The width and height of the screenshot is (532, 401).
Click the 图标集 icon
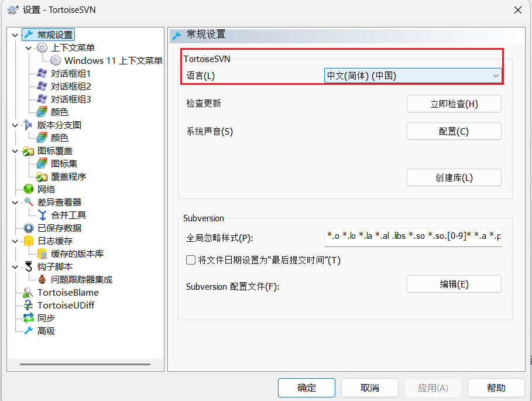click(42, 163)
